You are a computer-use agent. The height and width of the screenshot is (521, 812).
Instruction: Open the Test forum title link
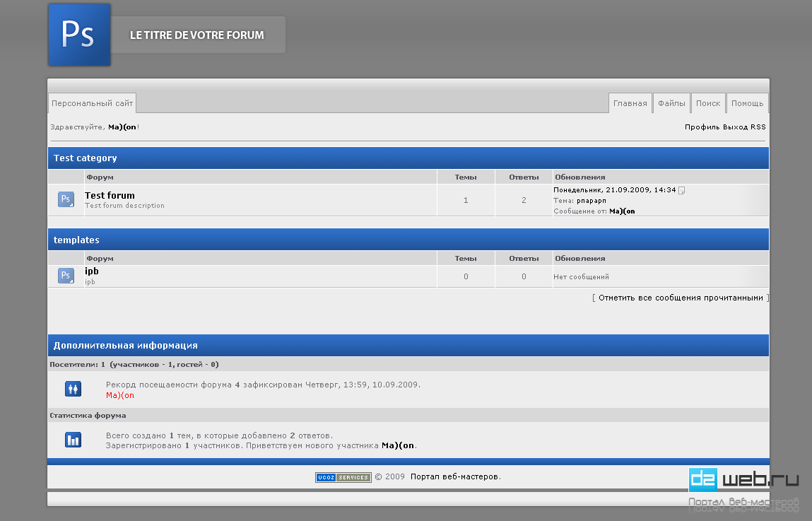click(110, 195)
